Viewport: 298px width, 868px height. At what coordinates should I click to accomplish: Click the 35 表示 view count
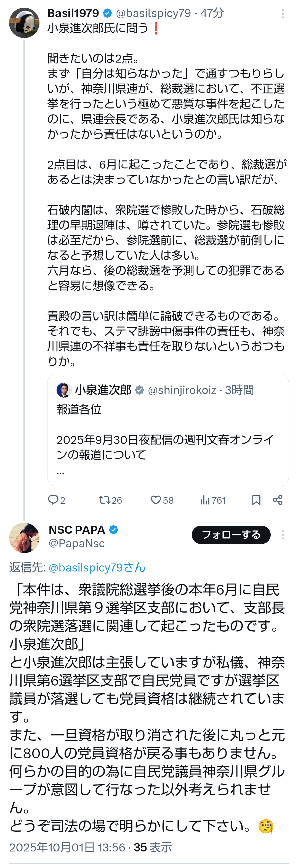[x=153, y=847]
